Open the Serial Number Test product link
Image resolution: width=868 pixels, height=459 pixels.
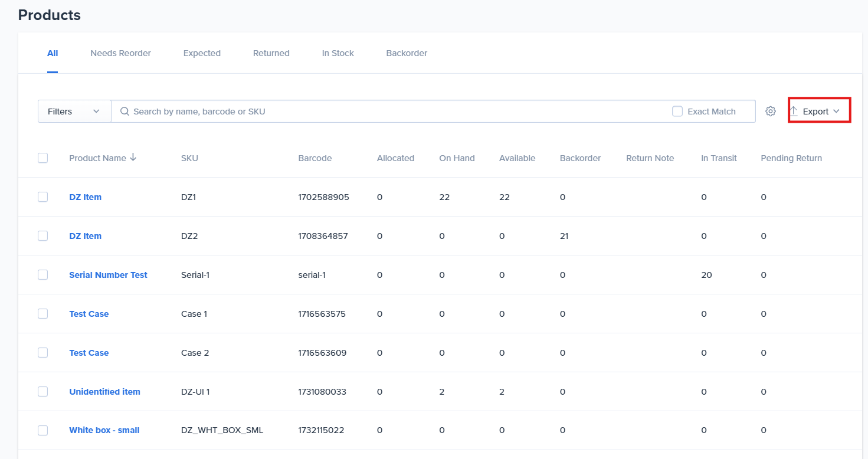click(108, 275)
